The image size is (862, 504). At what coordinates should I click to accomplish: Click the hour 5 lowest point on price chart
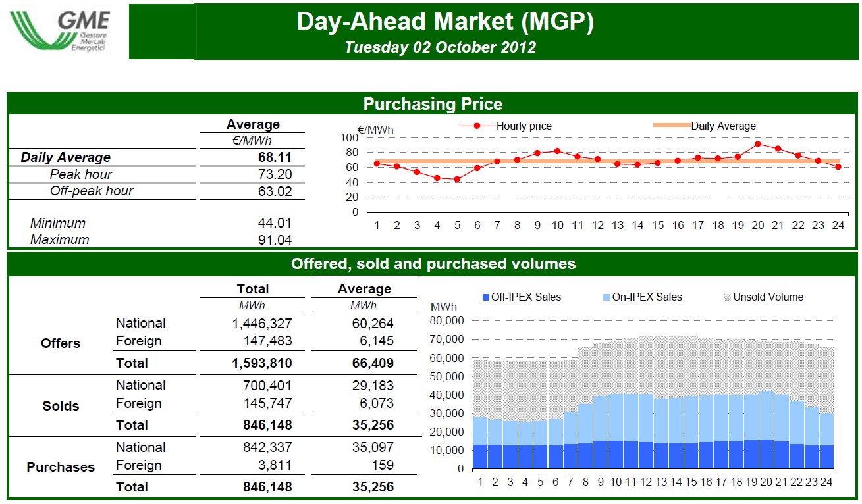[x=457, y=179]
